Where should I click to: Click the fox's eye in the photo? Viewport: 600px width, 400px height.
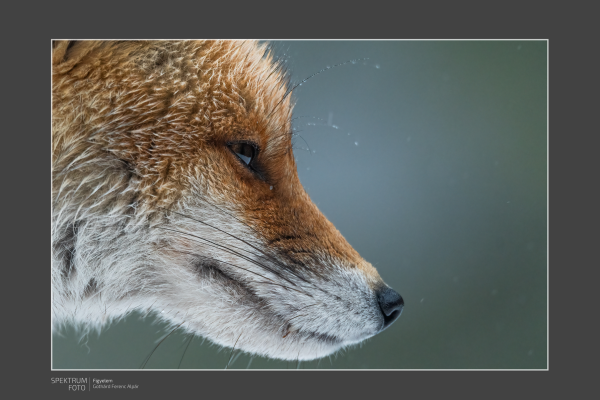coord(245,152)
